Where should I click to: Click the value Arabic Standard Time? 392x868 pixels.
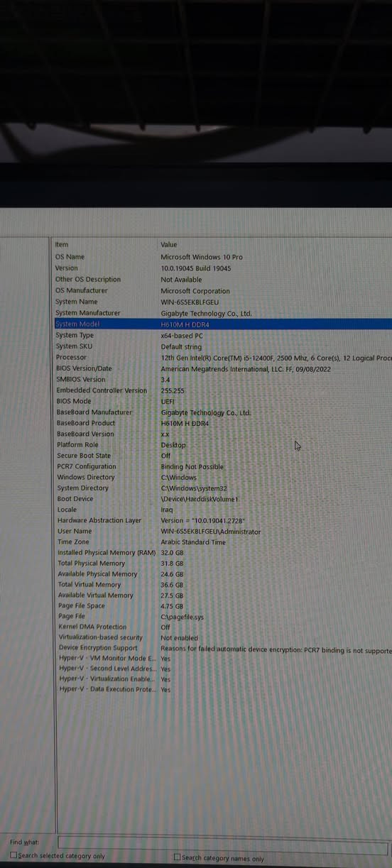coord(193,542)
